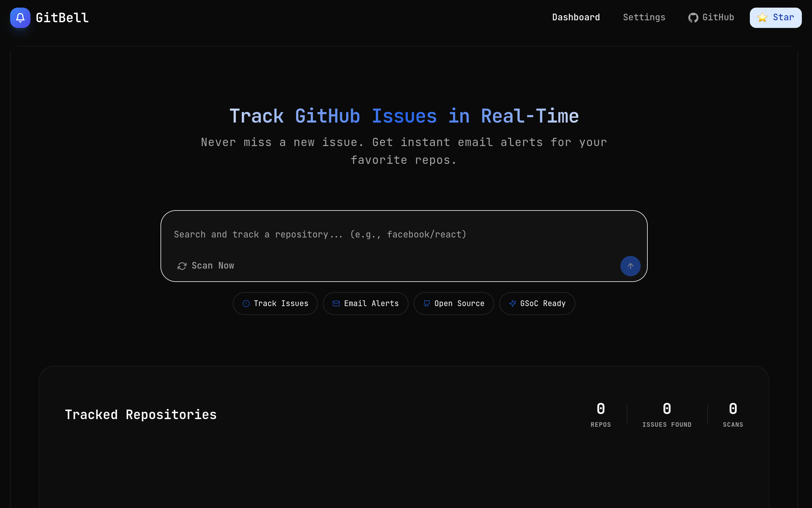Click the Scan Now button

pos(206,266)
